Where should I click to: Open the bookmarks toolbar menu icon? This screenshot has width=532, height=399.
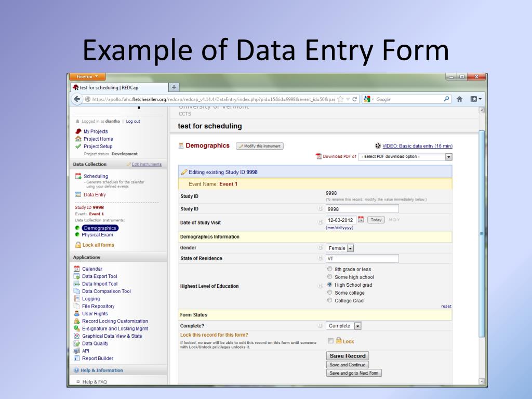[475, 99]
